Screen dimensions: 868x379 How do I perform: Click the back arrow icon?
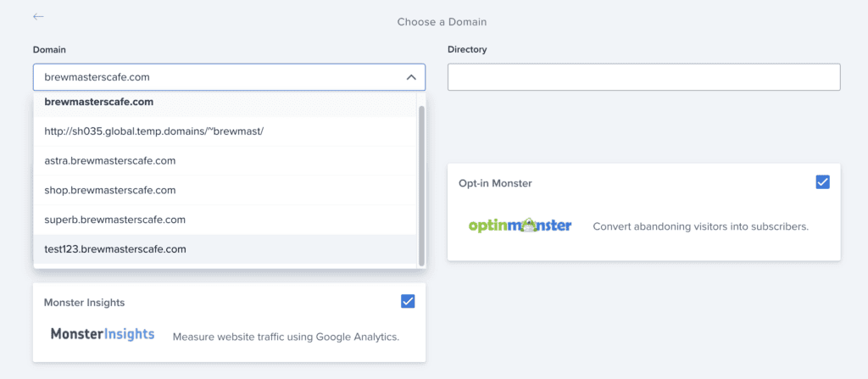click(x=38, y=17)
